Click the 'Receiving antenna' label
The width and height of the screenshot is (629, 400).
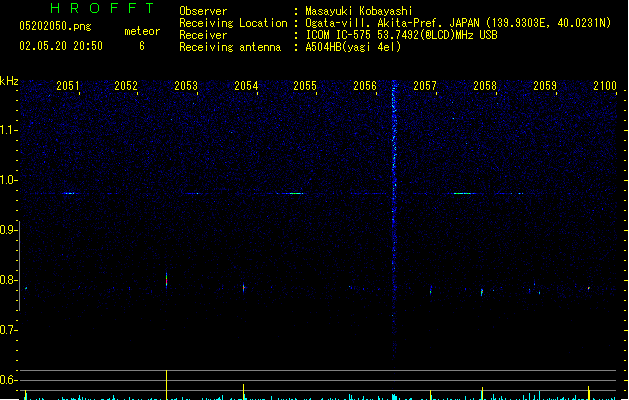230,47
